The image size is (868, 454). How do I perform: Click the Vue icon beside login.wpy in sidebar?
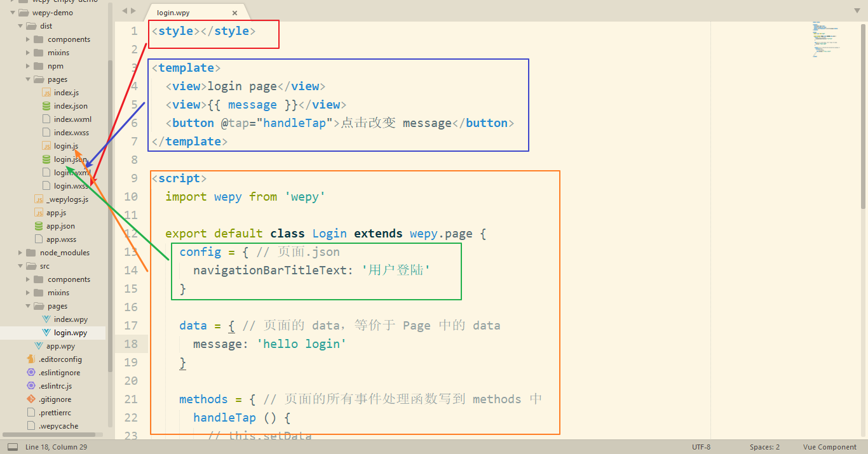tap(46, 333)
